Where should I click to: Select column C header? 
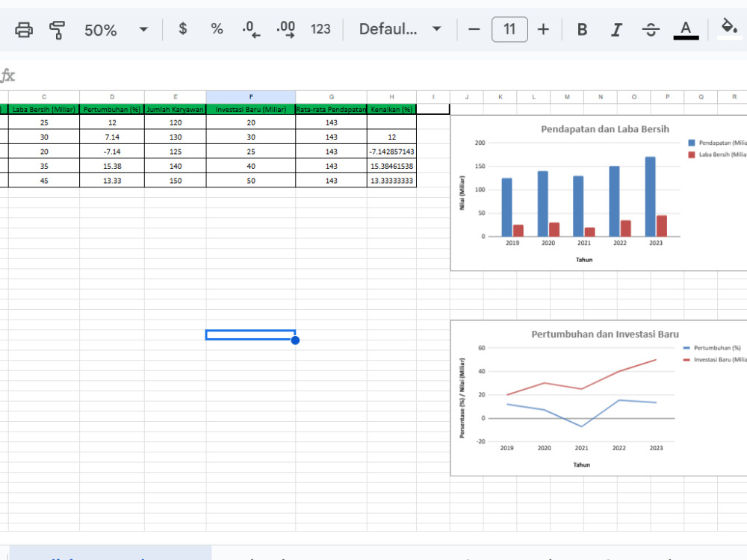[44, 96]
